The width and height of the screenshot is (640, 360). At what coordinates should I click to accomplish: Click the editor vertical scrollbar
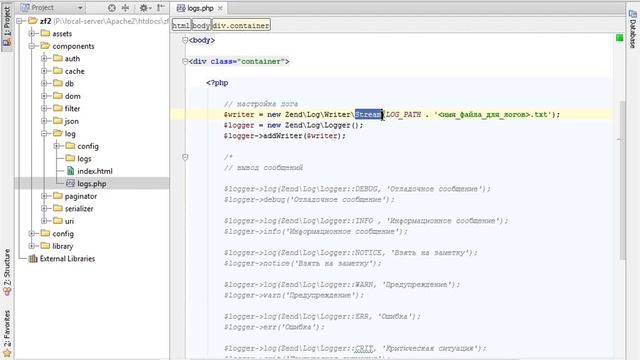622,180
